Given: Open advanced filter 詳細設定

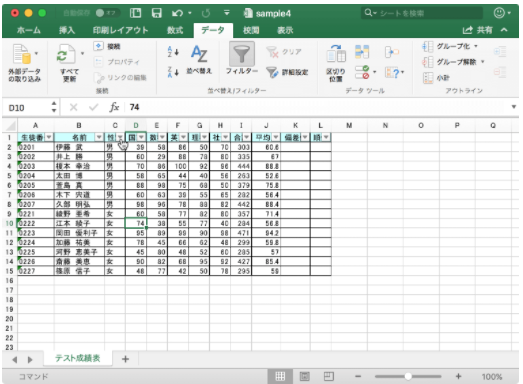Looking at the screenshot, I should pyautogui.click(x=287, y=72).
